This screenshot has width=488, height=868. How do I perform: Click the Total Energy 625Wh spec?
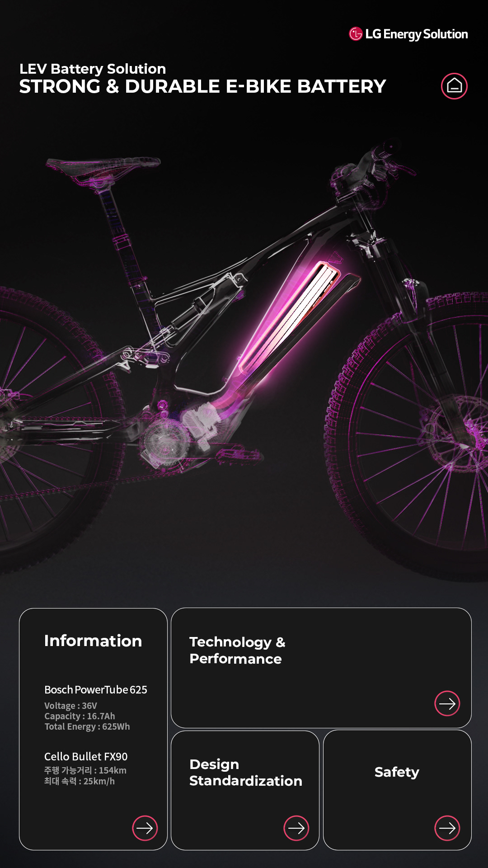coord(87,726)
